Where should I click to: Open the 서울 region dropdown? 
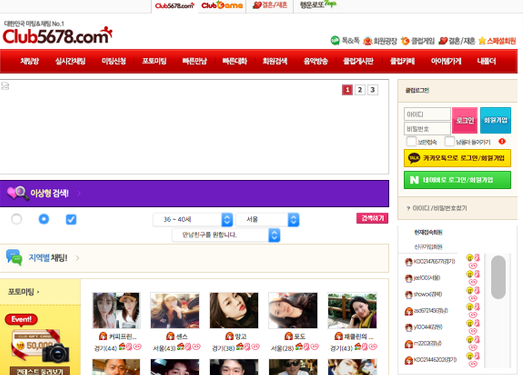(268, 220)
